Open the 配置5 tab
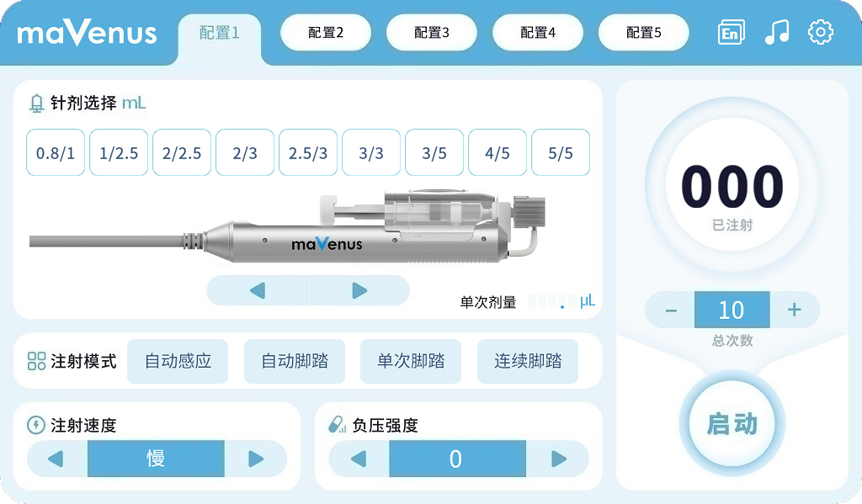Screen dimensions: 862x504 pyautogui.click(x=644, y=33)
